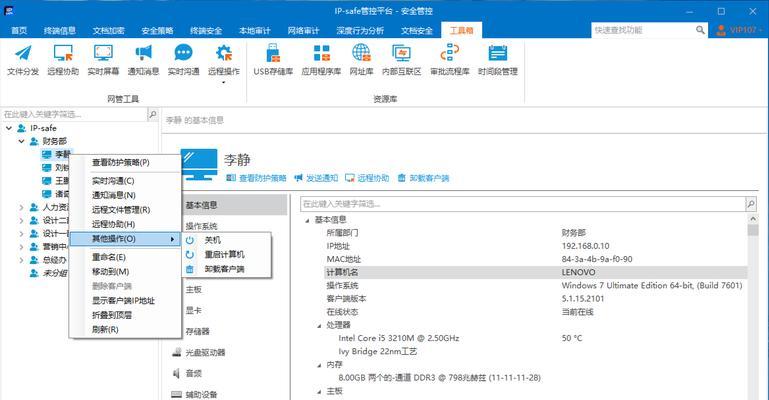The width and height of the screenshot is (769, 400).
Task: Open the 应用程序库
Action: (x=321, y=60)
